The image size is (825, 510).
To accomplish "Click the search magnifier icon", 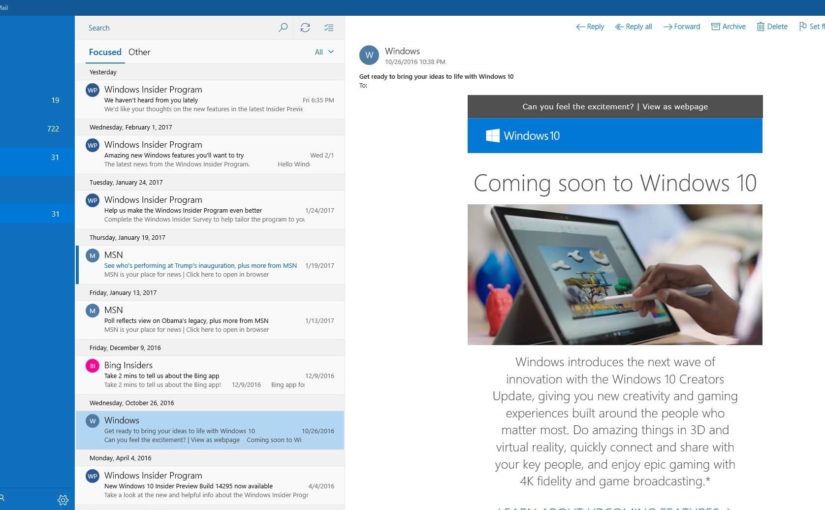I will click(x=283, y=28).
